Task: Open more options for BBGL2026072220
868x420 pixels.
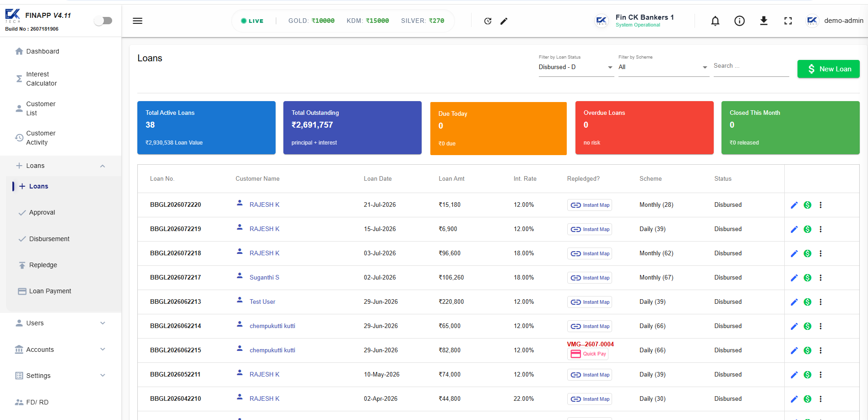Action: [820, 205]
